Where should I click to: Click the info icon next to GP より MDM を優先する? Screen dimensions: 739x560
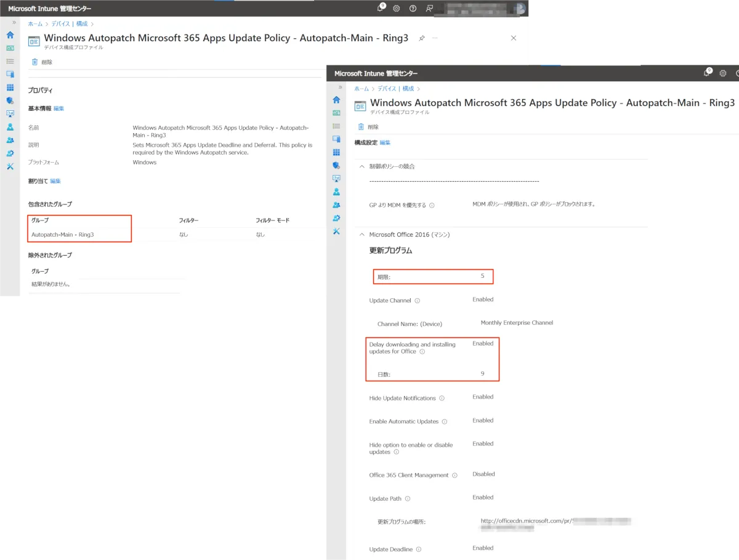point(432,205)
